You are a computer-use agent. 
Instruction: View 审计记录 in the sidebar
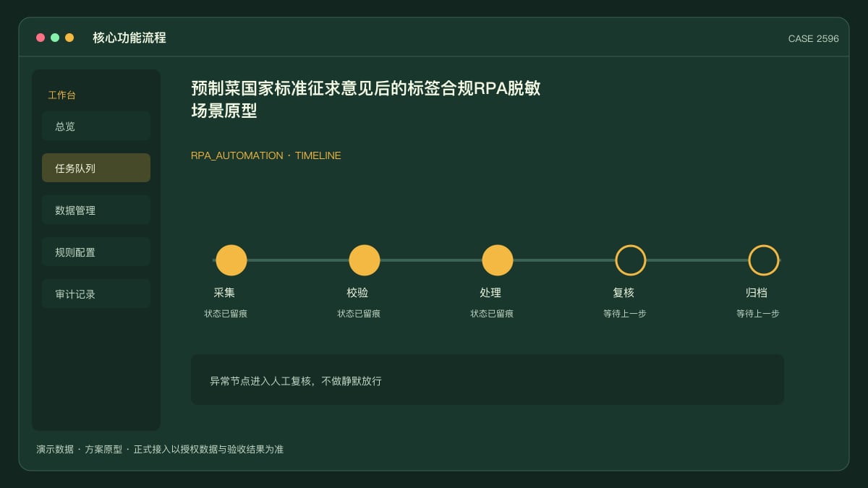click(x=96, y=294)
